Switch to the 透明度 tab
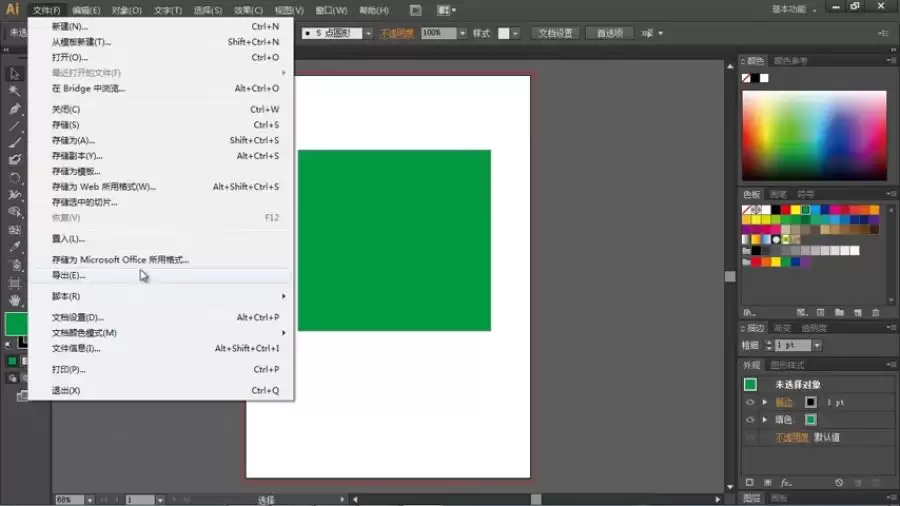900x506 pixels. click(814, 328)
